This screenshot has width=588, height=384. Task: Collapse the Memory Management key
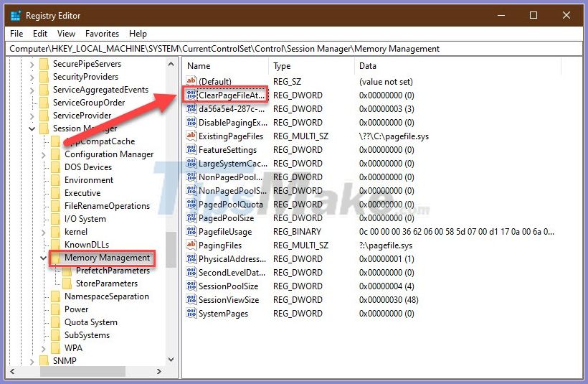pyautogui.click(x=44, y=258)
